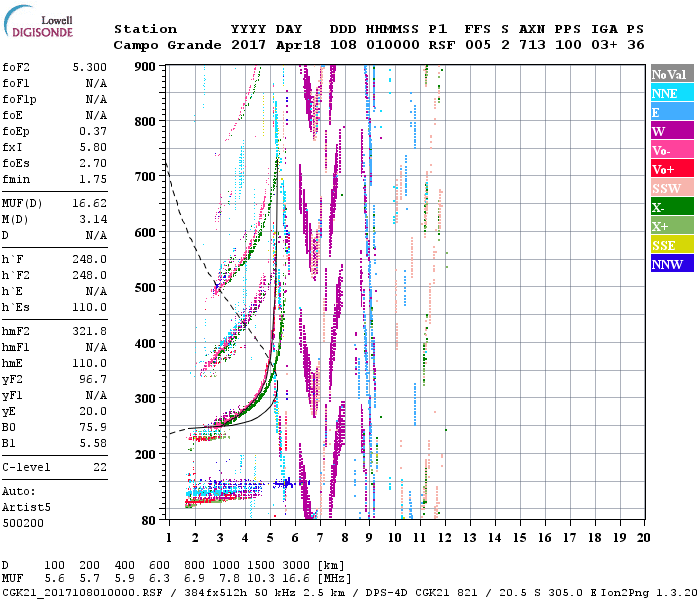The width and height of the screenshot is (700, 600).
Task: Click the hmE value 110.0
Action: pos(90,363)
